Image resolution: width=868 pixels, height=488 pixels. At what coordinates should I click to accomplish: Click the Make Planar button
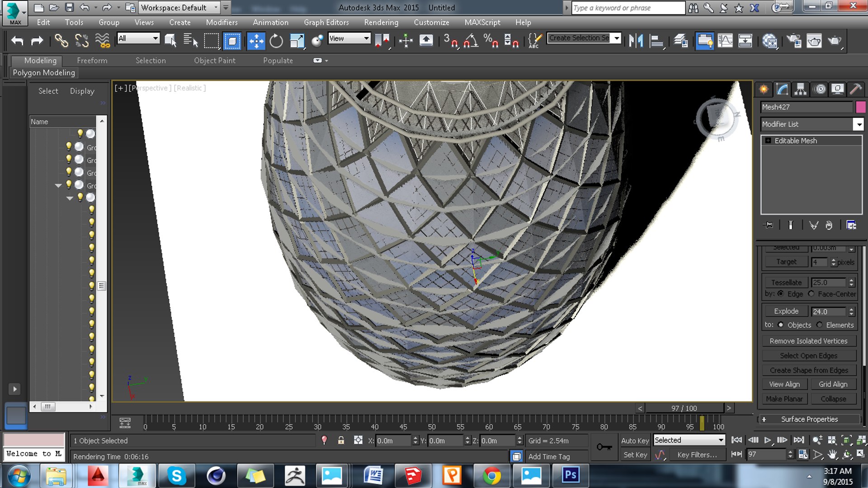click(x=784, y=399)
